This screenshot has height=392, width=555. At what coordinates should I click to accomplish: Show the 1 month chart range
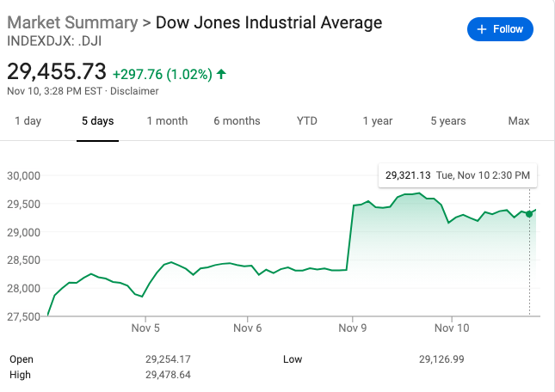point(167,121)
